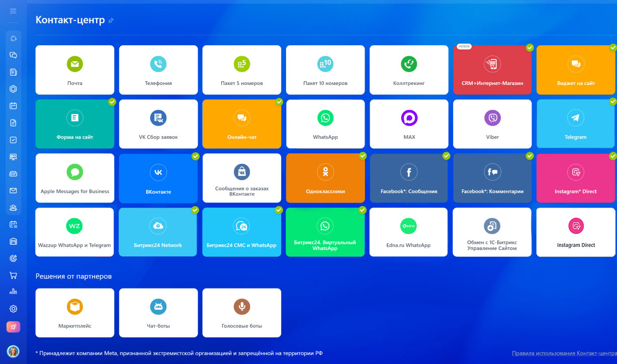Open the user profile avatar

click(13, 351)
